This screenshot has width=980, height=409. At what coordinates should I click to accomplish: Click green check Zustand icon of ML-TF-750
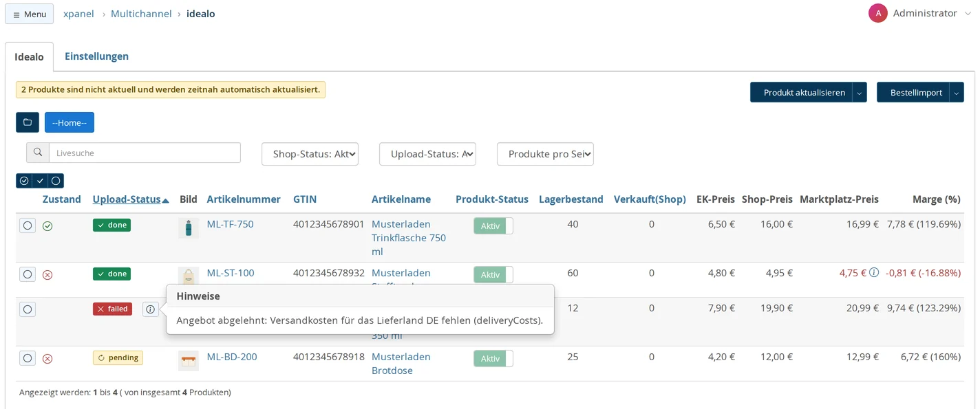tap(47, 226)
